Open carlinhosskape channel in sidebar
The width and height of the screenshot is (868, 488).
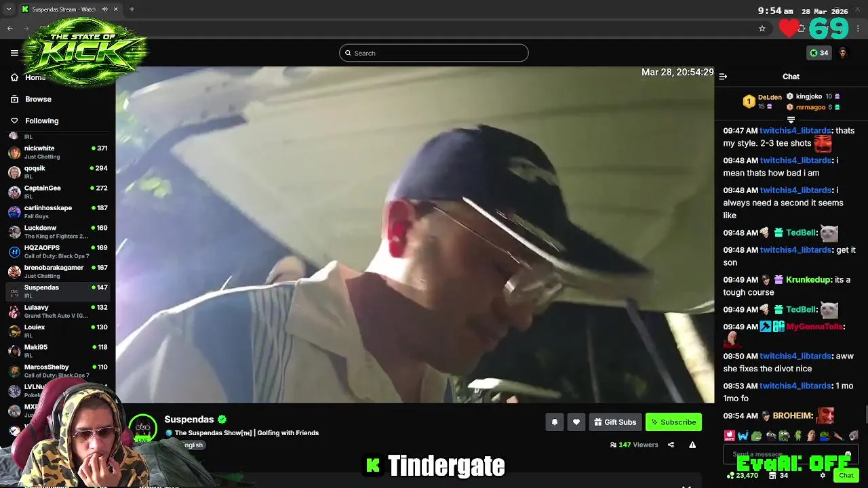pyautogui.click(x=58, y=211)
